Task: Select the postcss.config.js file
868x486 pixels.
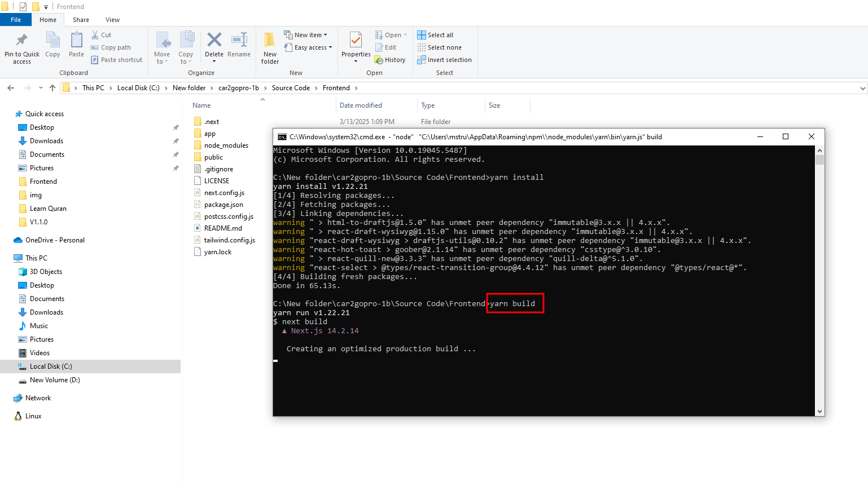Action: (x=229, y=217)
